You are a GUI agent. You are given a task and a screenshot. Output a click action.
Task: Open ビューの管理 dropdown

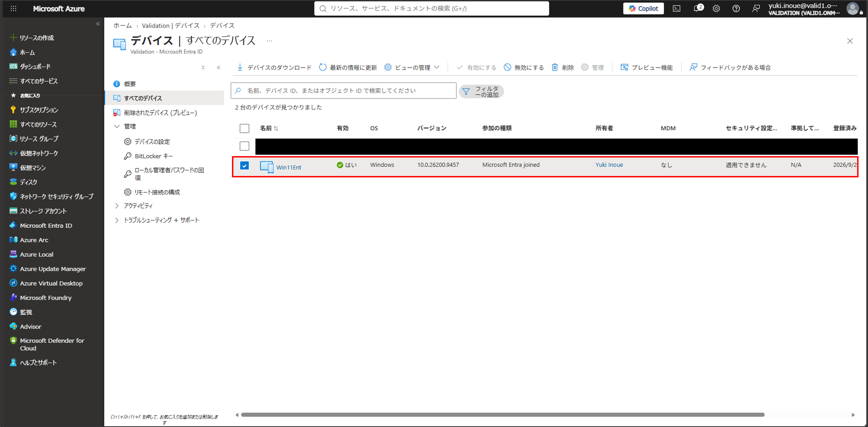pos(412,68)
